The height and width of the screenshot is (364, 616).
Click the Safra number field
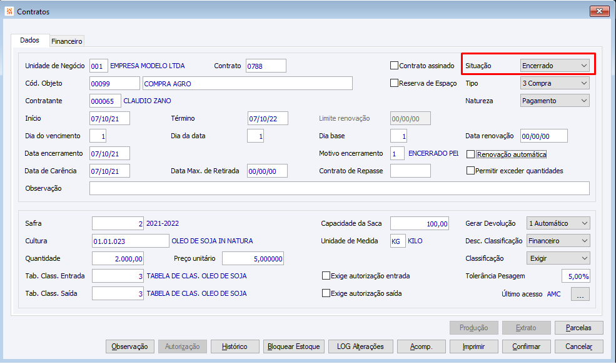(118, 223)
